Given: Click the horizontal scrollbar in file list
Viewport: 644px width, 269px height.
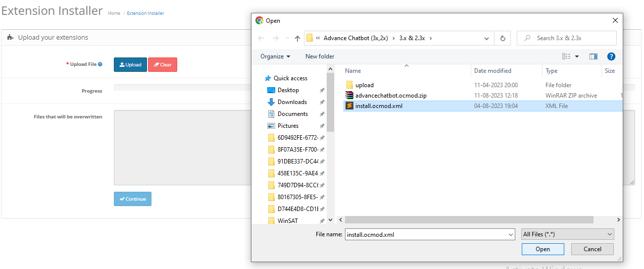Looking at the screenshot, I should pos(469,219).
